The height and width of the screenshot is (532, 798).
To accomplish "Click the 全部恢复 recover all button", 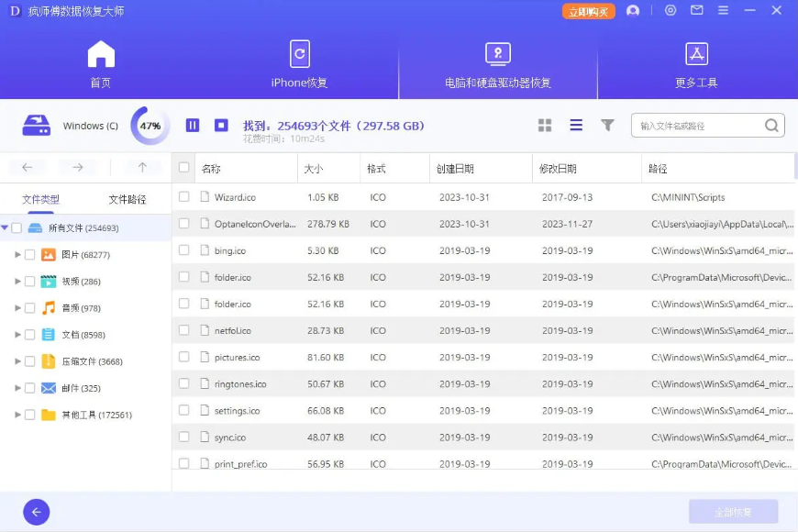I will pyautogui.click(x=733, y=512).
